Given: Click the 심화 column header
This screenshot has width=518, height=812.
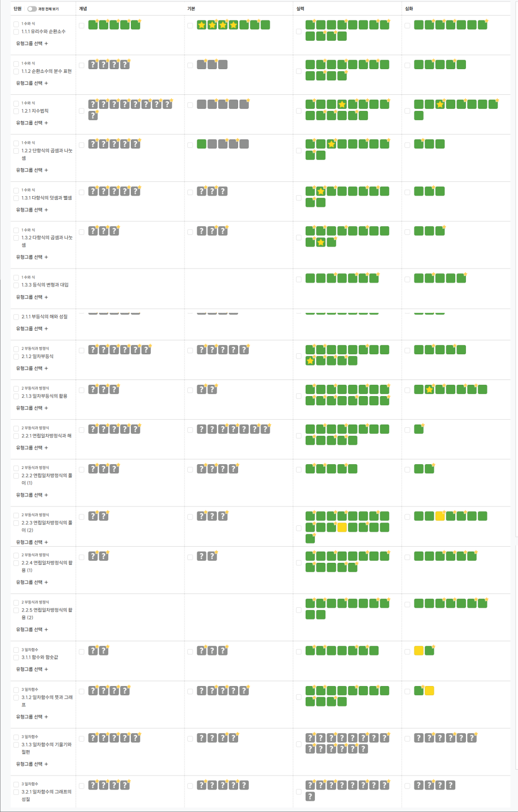Looking at the screenshot, I should (x=409, y=9).
